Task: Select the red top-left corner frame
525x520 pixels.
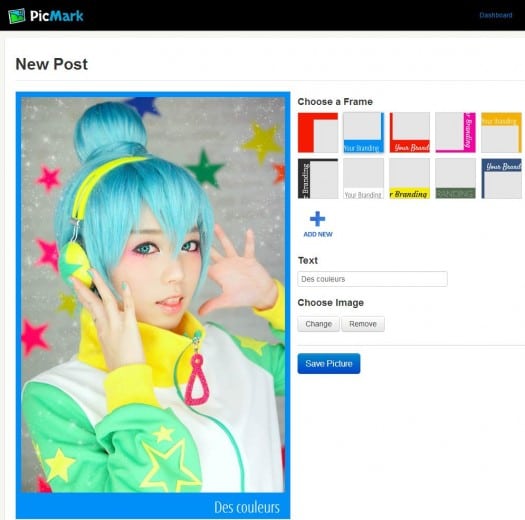Action: [x=318, y=133]
